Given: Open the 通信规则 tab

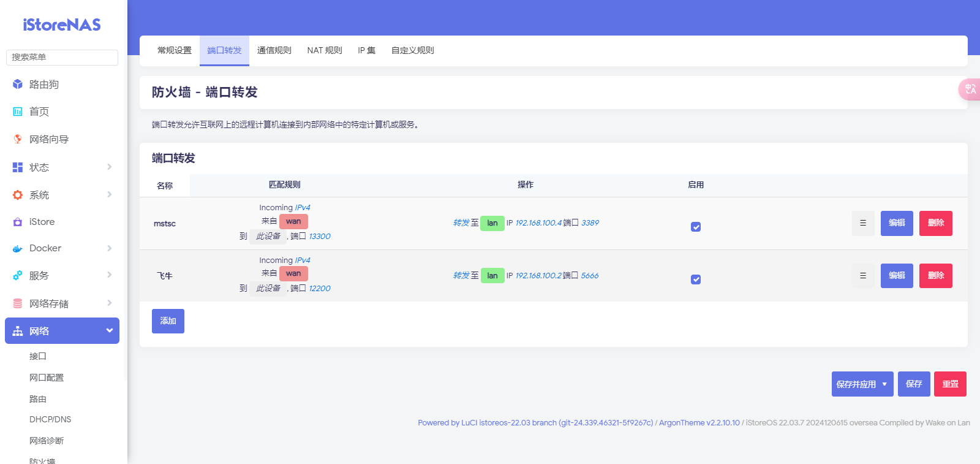Looking at the screenshot, I should (x=274, y=50).
